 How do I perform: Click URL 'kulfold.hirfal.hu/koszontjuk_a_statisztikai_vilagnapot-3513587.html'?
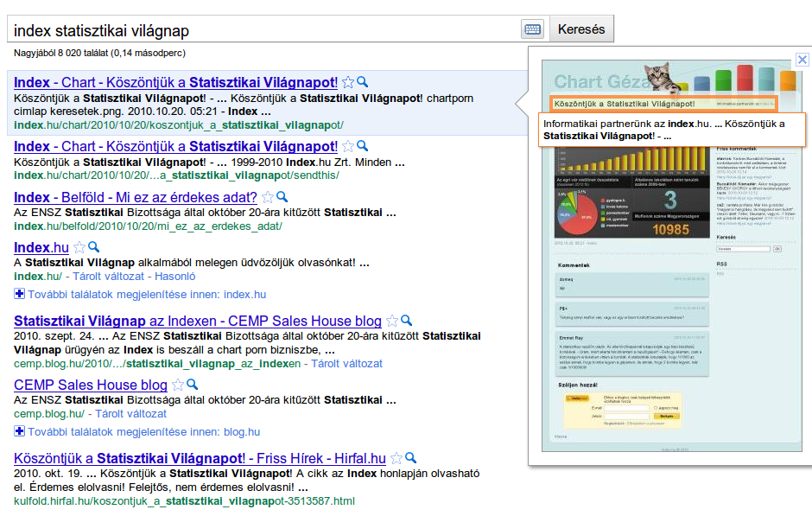click(184, 501)
